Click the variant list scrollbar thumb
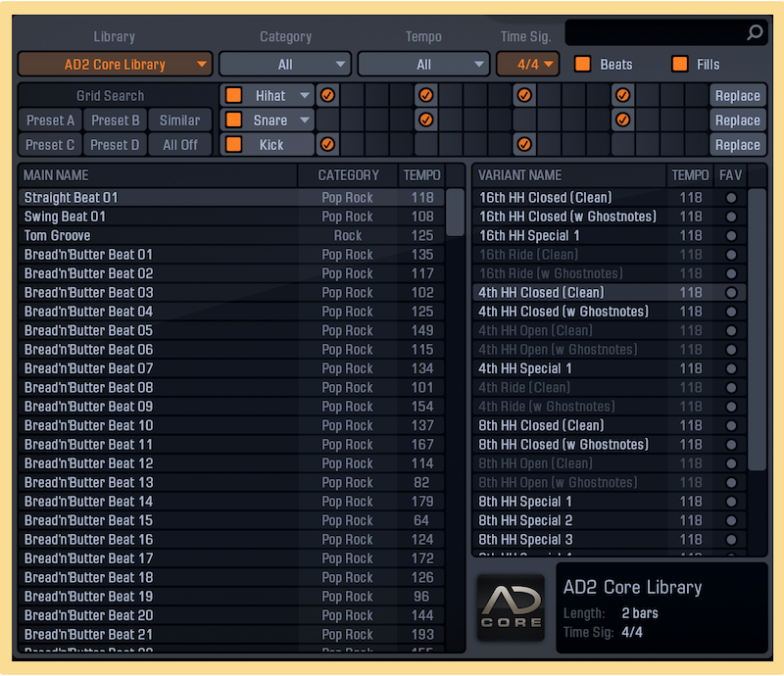The height and width of the screenshot is (676, 784). [757, 329]
